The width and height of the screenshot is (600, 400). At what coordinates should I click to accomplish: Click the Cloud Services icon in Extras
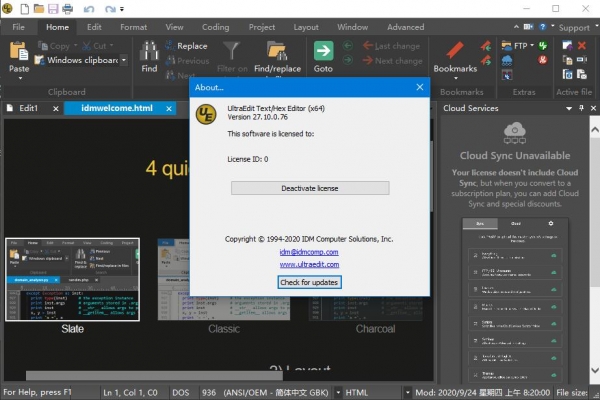(x=507, y=60)
